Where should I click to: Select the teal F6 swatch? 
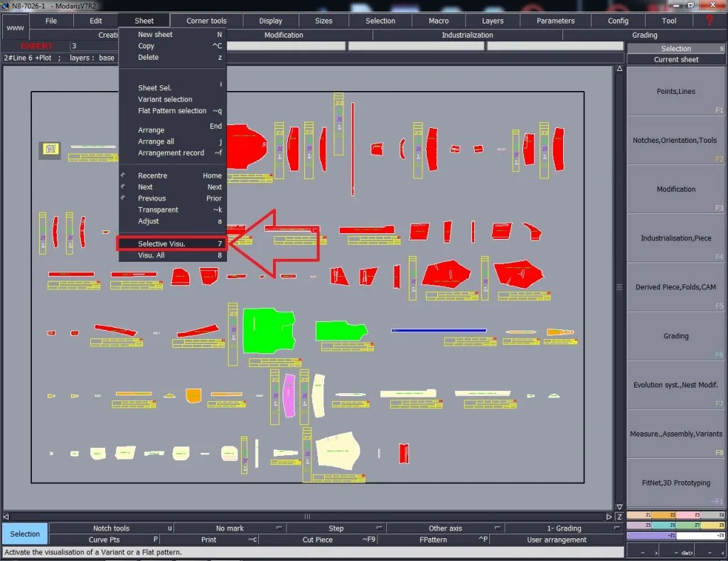663,525
